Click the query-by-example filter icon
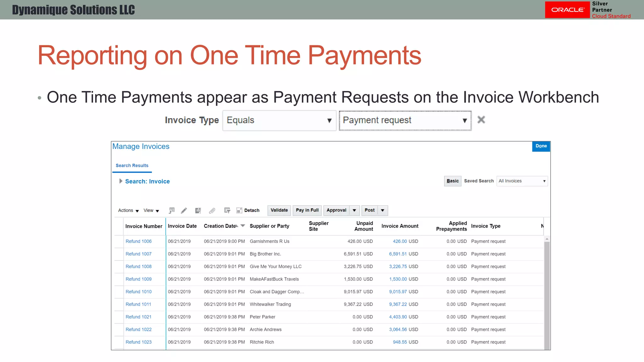The width and height of the screenshot is (644, 362). pos(227,210)
